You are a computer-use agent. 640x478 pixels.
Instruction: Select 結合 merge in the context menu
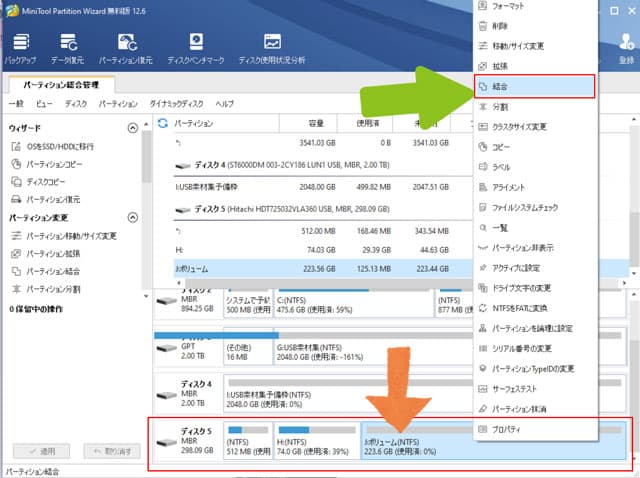534,86
